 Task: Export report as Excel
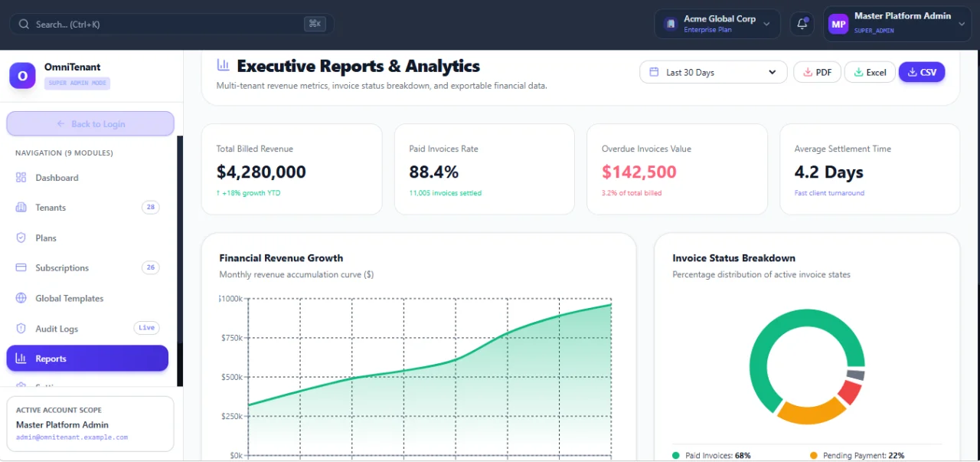point(870,72)
